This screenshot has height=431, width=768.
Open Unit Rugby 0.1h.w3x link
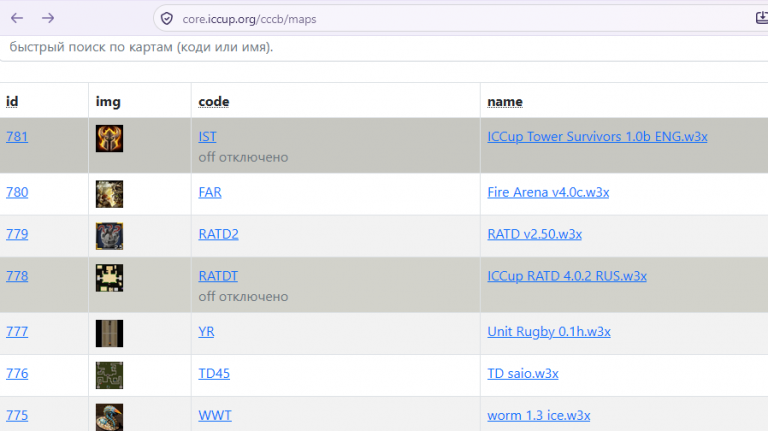(549, 332)
